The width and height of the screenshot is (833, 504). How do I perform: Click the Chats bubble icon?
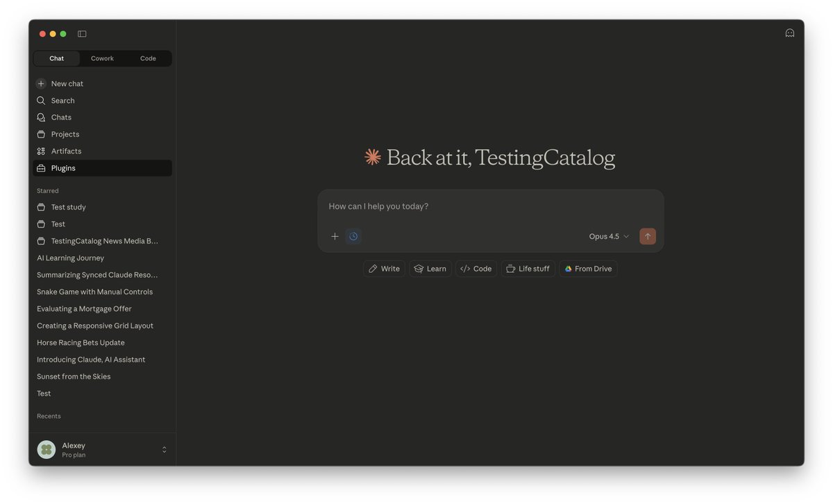(x=41, y=117)
